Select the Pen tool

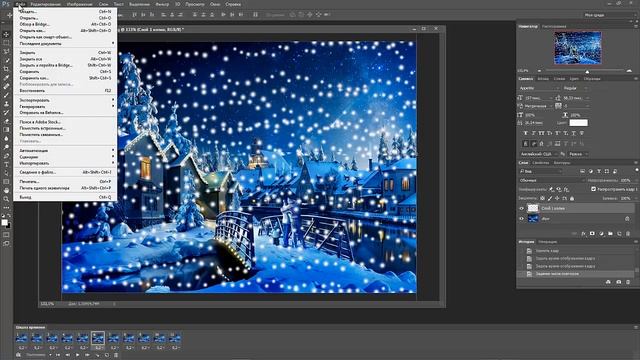[x=6, y=156]
